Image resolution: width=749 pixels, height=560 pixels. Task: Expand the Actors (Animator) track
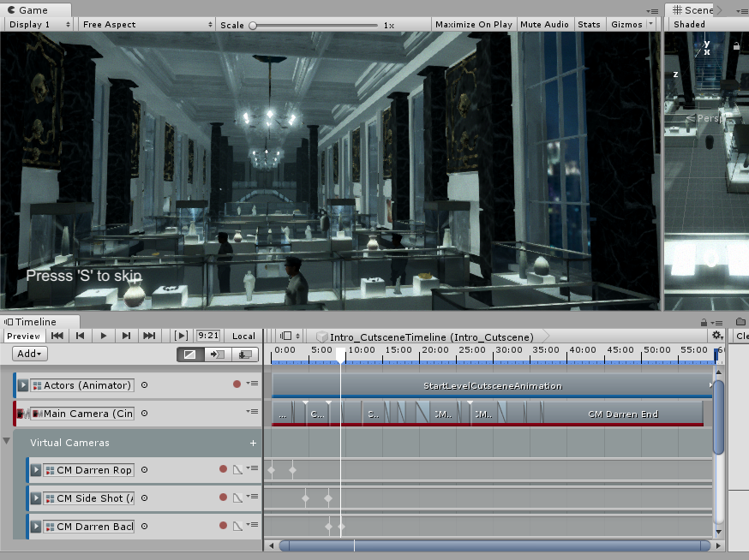[x=23, y=384]
